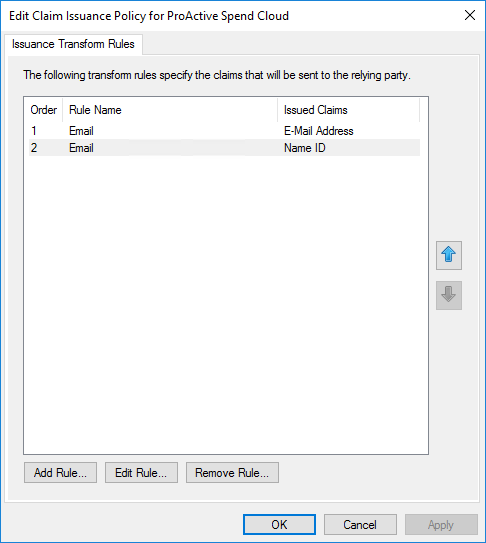Image resolution: width=486 pixels, height=543 pixels.
Task: Select the Issuance Transform Rules tab
Action: (x=73, y=44)
